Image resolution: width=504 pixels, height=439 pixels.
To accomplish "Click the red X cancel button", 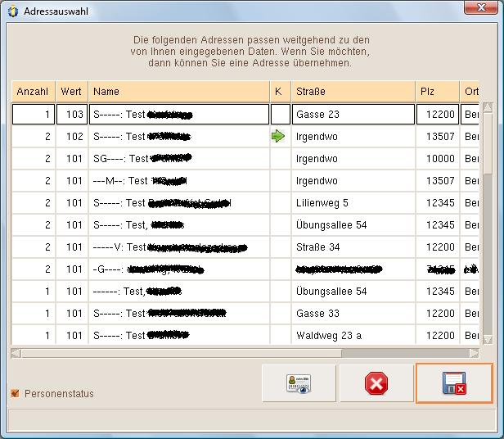I will (x=376, y=383).
